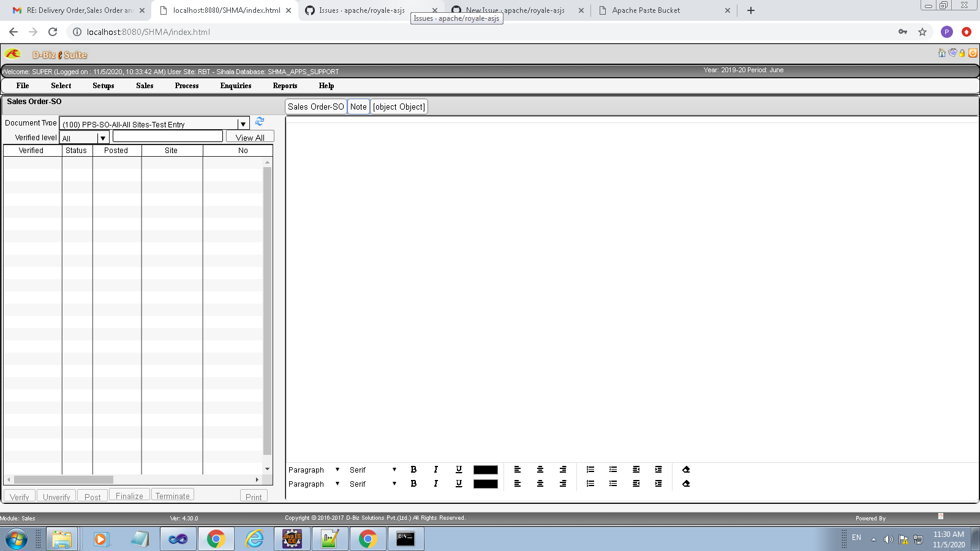Open the Enquiries menu
Viewport: 980px width, 551px height.
(x=235, y=86)
